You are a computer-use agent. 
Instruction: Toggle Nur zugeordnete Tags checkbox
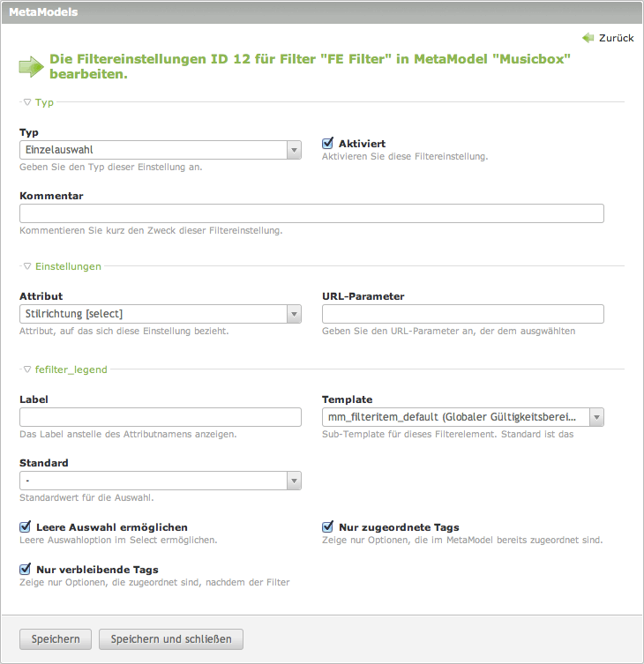[328, 526]
